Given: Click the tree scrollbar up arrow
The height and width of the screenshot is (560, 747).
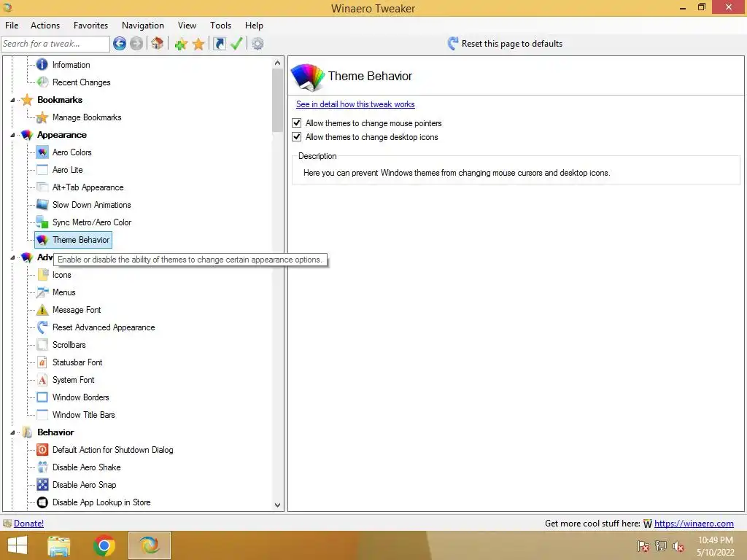Looking at the screenshot, I should 278,63.
